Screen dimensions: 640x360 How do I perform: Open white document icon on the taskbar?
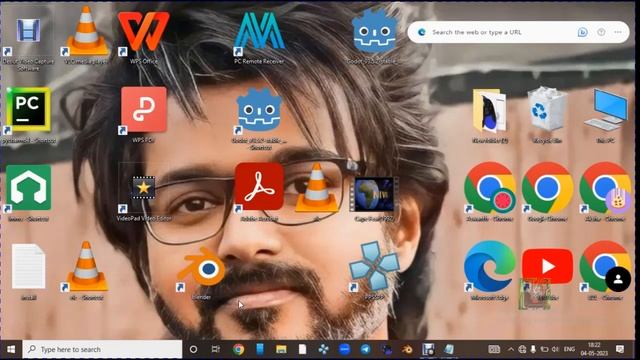coord(302,349)
